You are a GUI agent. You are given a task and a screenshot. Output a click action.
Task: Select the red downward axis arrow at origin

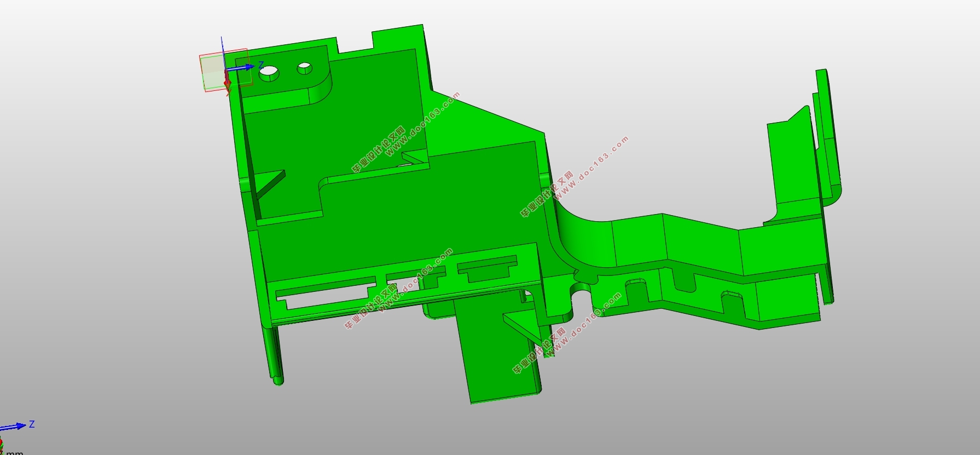coord(227,79)
